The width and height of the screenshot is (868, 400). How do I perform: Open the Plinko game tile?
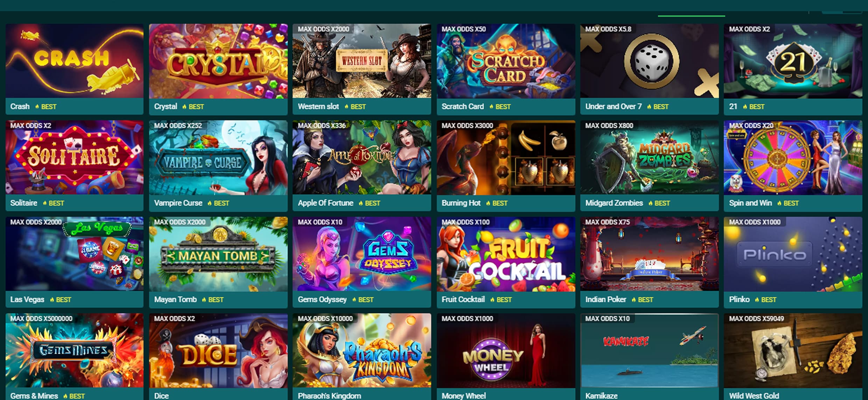793,254
